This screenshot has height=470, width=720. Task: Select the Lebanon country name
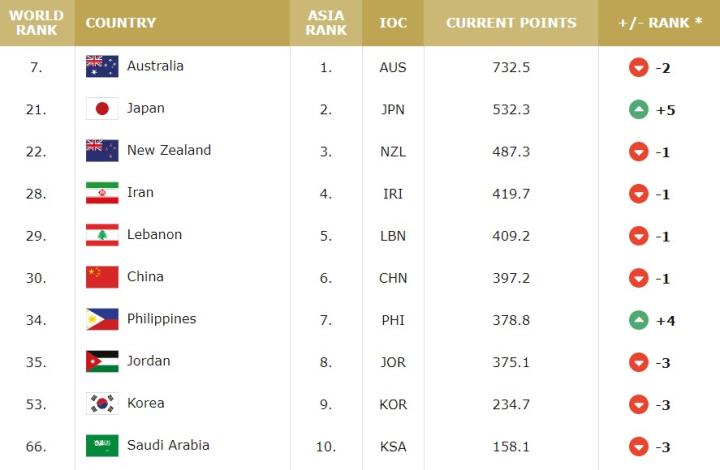click(x=154, y=235)
